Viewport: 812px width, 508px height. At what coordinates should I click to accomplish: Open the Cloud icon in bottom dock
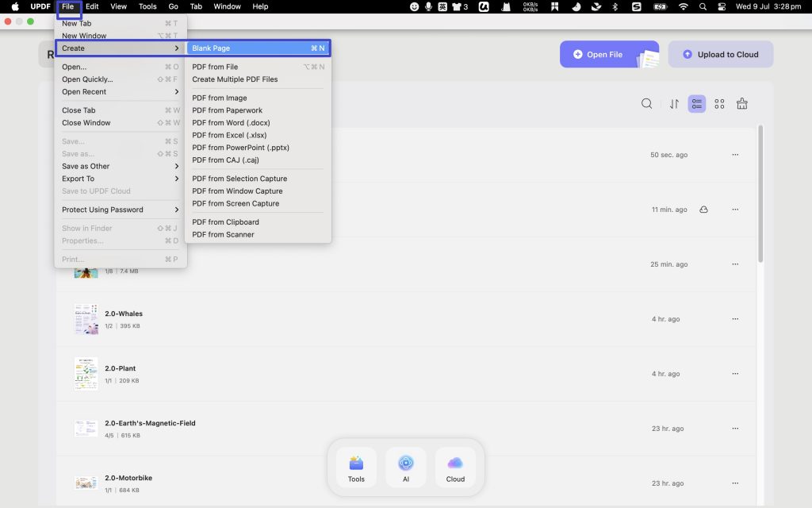[455, 468]
